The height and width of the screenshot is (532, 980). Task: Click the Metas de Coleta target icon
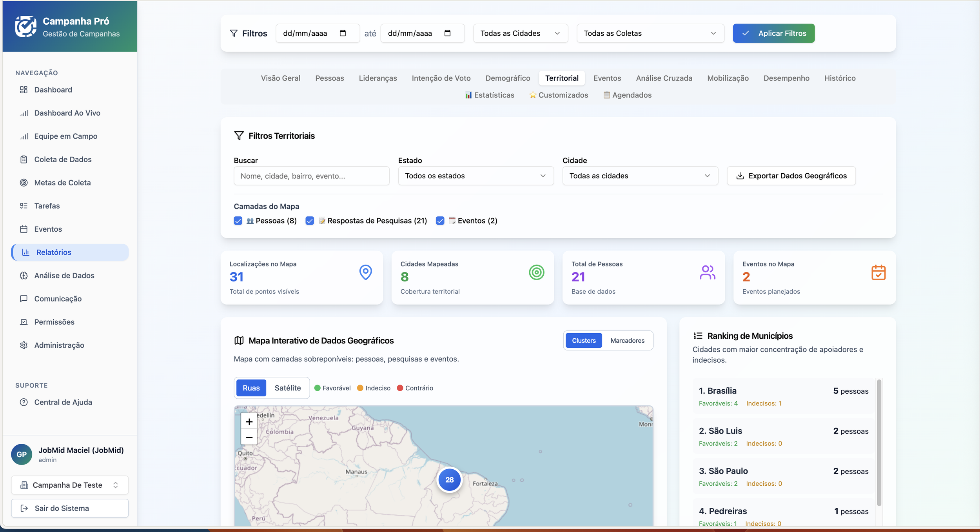point(24,183)
